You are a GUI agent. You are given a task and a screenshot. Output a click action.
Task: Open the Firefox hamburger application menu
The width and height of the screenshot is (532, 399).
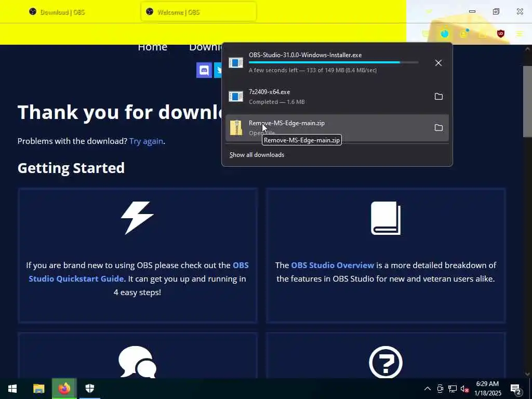[x=520, y=34]
